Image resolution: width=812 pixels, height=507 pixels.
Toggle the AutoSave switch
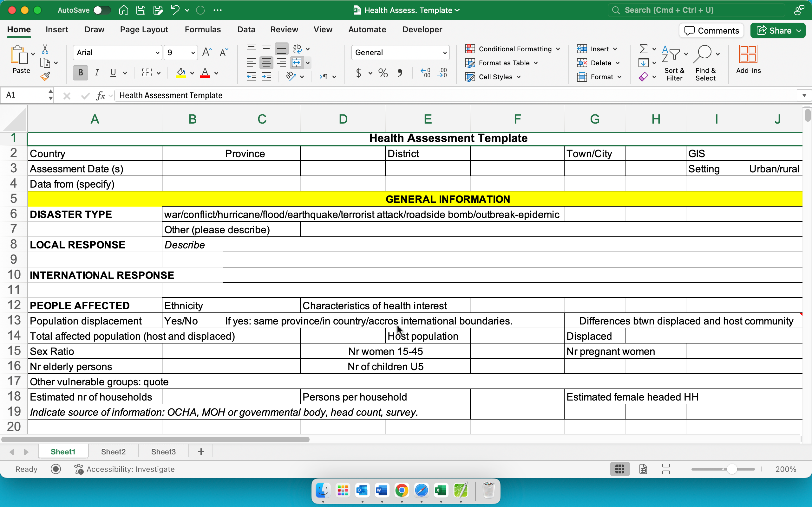tap(102, 10)
